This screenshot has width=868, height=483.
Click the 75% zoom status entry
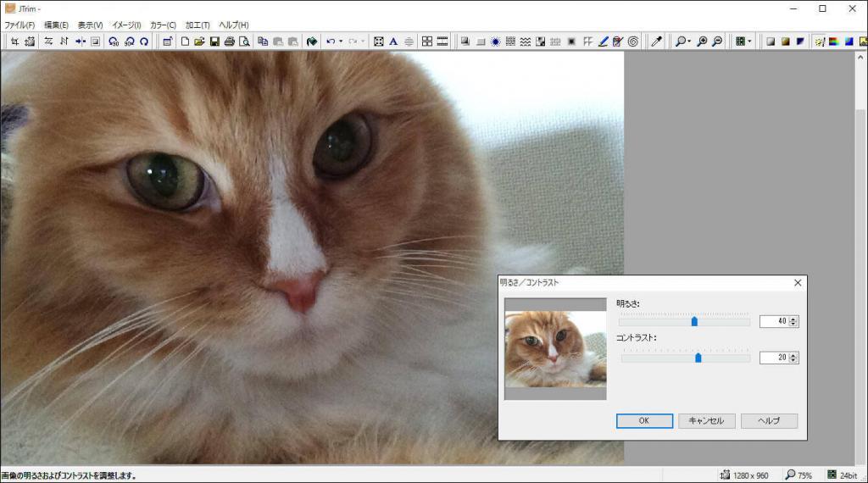pyautogui.click(x=798, y=475)
